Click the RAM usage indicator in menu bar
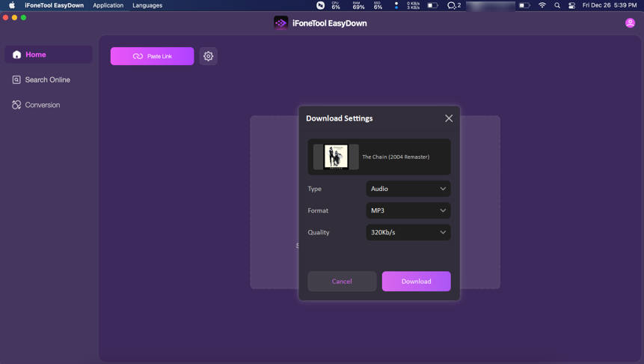This screenshot has height=364, width=644. [x=358, y=5]
